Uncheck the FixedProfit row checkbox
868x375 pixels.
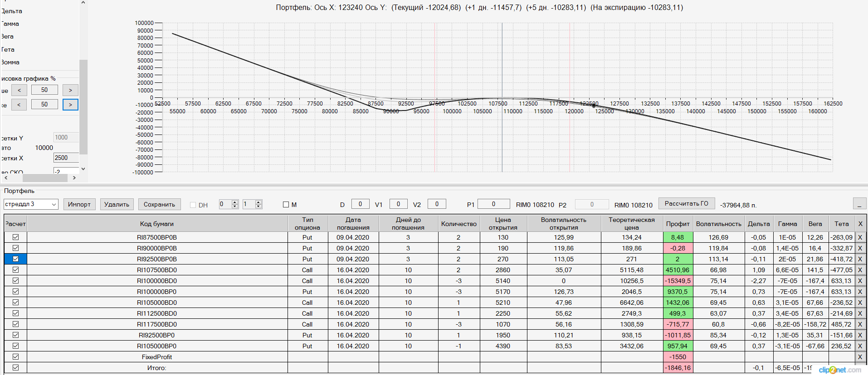pyautogui.click(x=16, y=357)
